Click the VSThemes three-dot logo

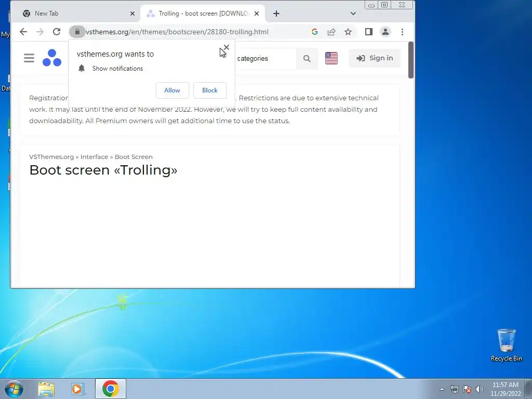(52, 58)
